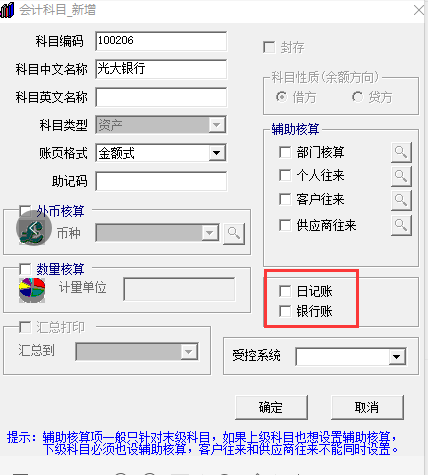Open the 科目类型 combo box arrow

[x=217, y=125]
